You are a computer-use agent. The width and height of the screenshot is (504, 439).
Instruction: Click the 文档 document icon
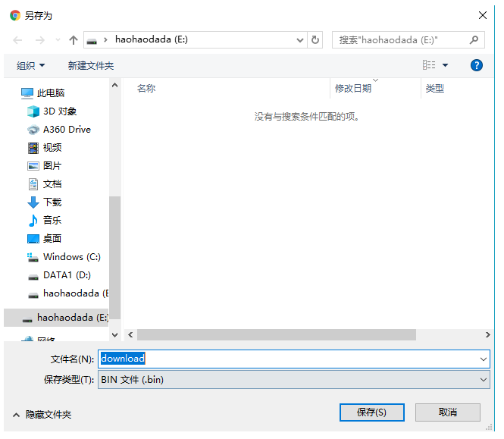coord(33,184)
